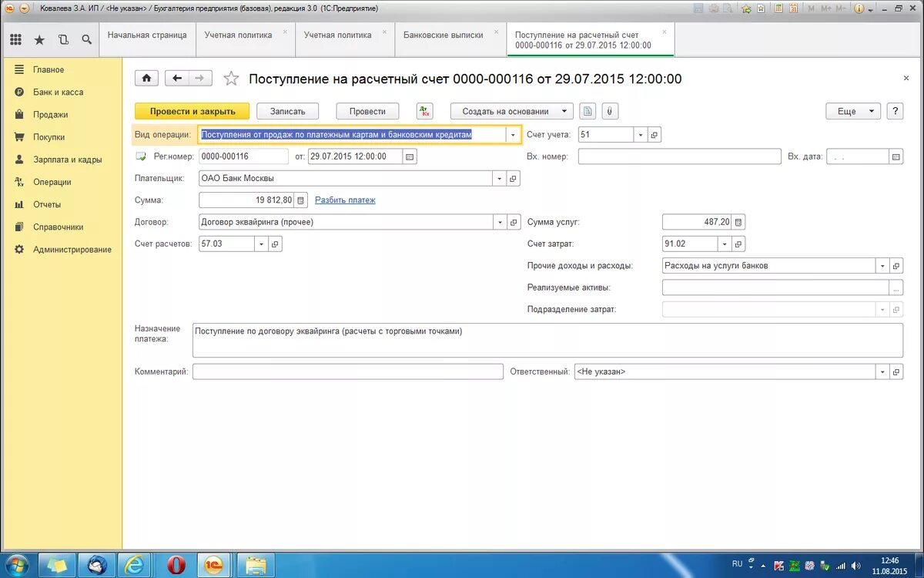Focus the Комментарий input field

pyautogui.click(x=348, y=371)
